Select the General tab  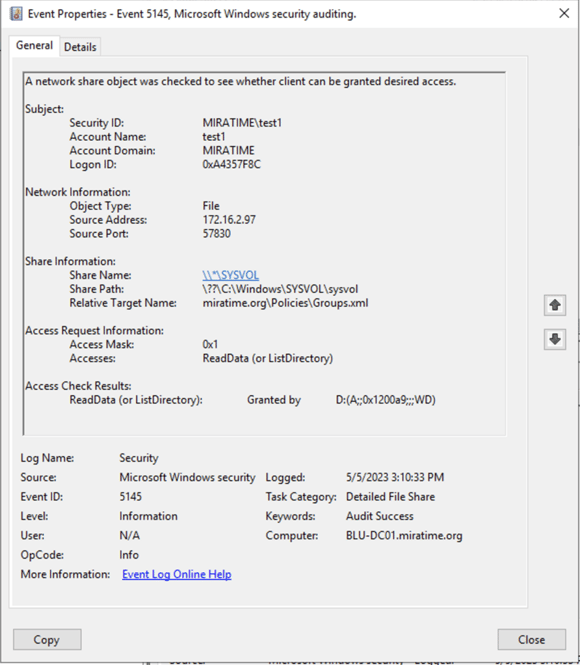34,45
